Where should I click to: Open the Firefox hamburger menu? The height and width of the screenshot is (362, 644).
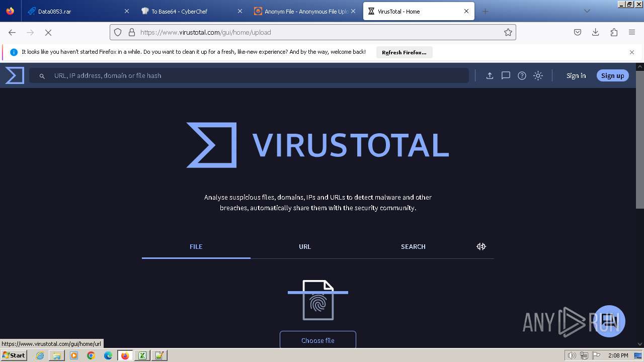[632, 32]
